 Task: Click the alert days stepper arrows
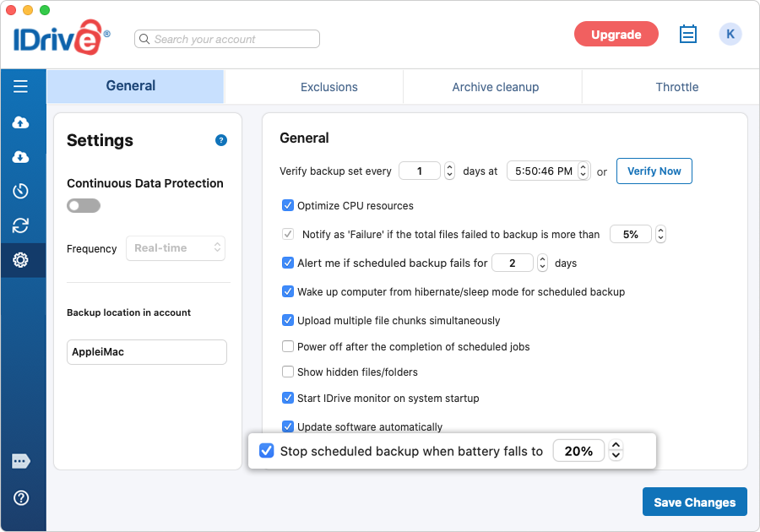pos(542,263)
